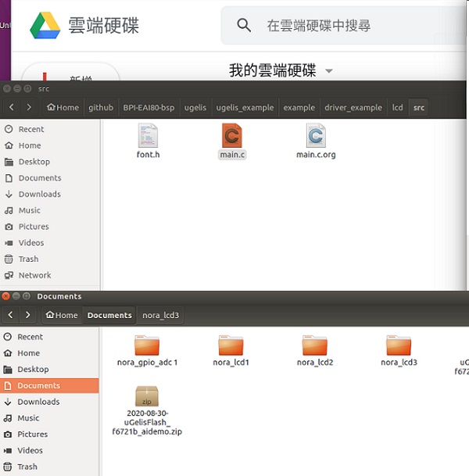This screenshot has height=476, width=469.
Task: Open Music in Documents window sidebar
Action: coord(28,418)
